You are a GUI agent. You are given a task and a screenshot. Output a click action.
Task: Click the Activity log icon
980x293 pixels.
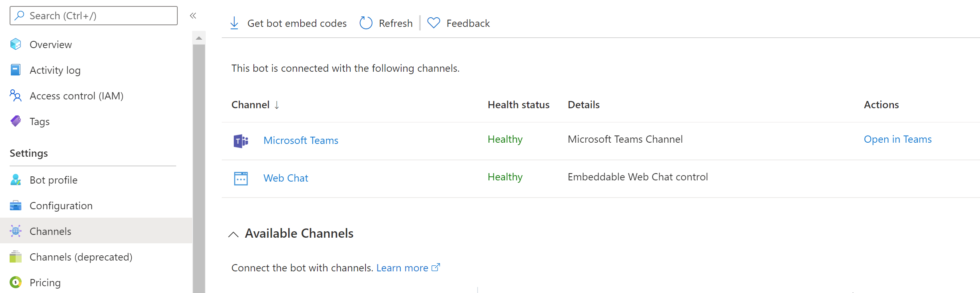click(x=16, y=70)
